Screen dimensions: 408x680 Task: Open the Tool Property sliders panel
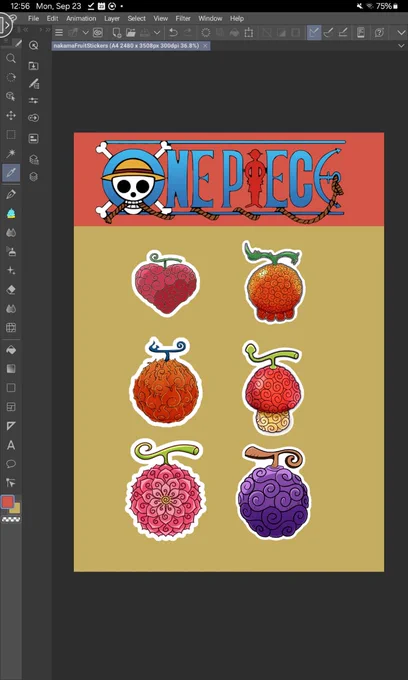pyautogui.click(x=33, y=101)
